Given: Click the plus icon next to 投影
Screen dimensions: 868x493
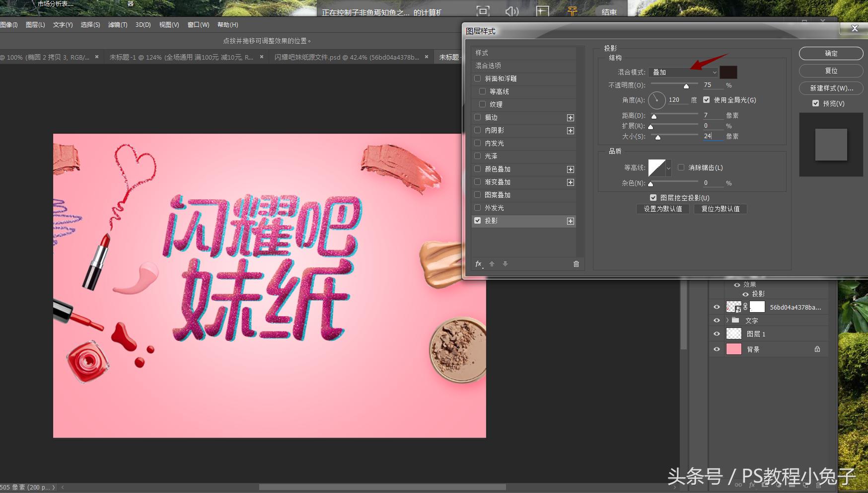Looking at the screenshot, I should tap(570, 221).
